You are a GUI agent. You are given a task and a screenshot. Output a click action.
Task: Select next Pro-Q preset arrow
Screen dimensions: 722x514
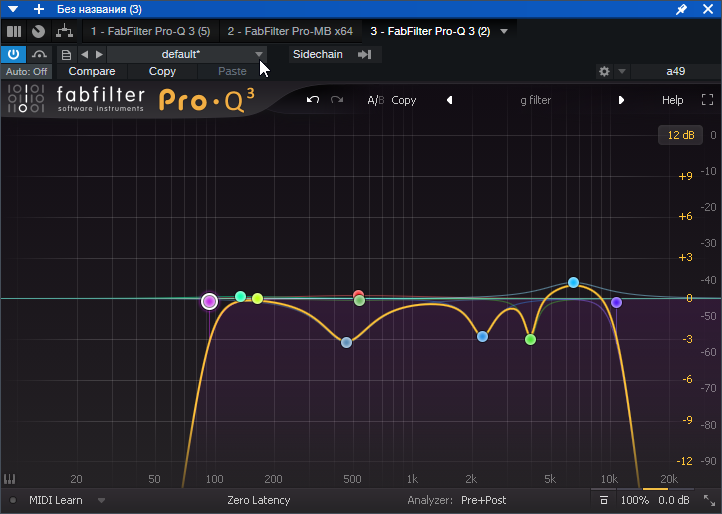point(621,100)
